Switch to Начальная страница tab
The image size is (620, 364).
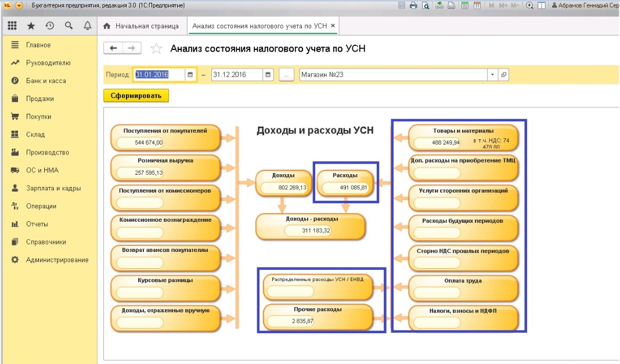(x=140, y=26)
